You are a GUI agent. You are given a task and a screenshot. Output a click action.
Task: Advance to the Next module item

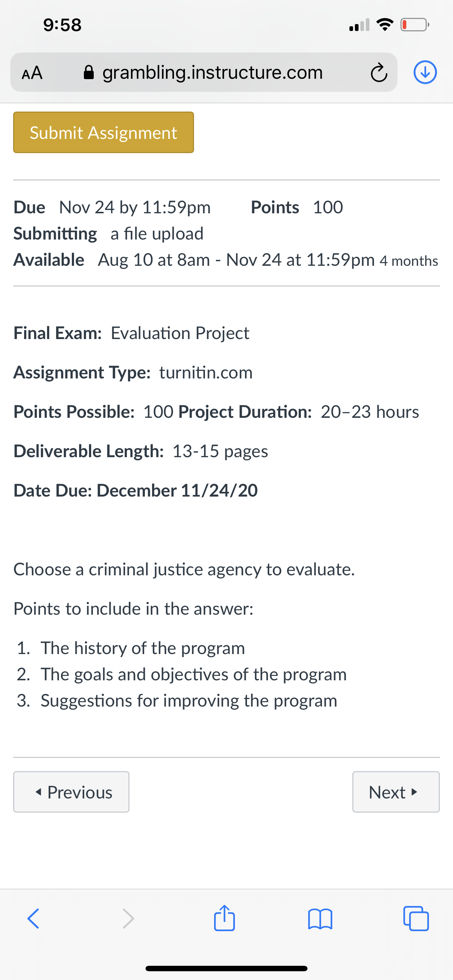pyautogui.click(x=396, y=792)
